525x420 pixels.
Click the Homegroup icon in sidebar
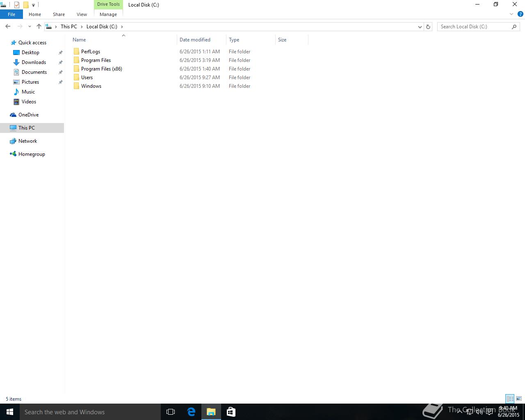[13, 154]
